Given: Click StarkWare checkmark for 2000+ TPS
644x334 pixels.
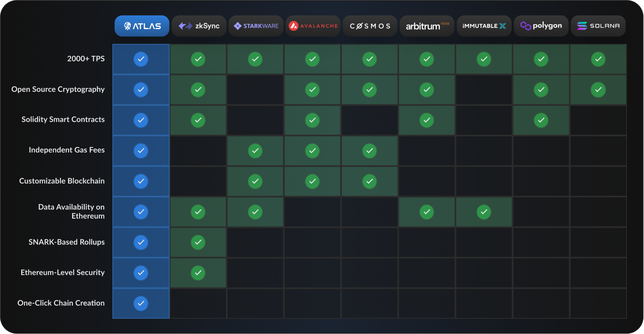Looking at the screenshot, I should (255, 59).
